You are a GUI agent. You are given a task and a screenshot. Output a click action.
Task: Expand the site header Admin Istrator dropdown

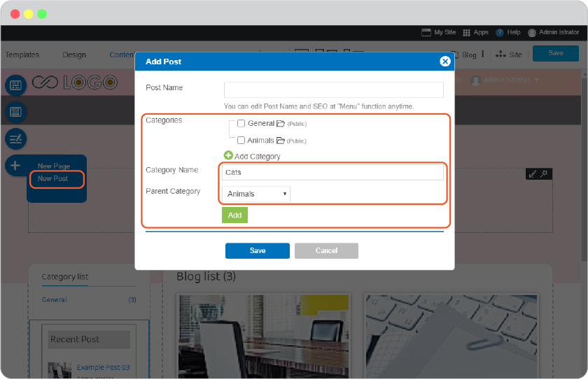pyautogui.click(x=537, y=80)
